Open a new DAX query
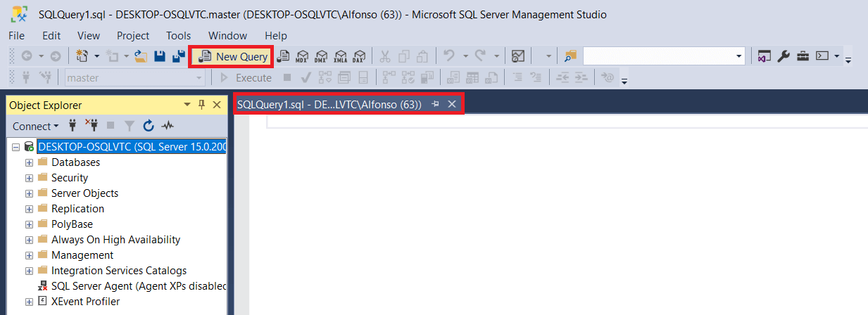 [x=359, y=56]
